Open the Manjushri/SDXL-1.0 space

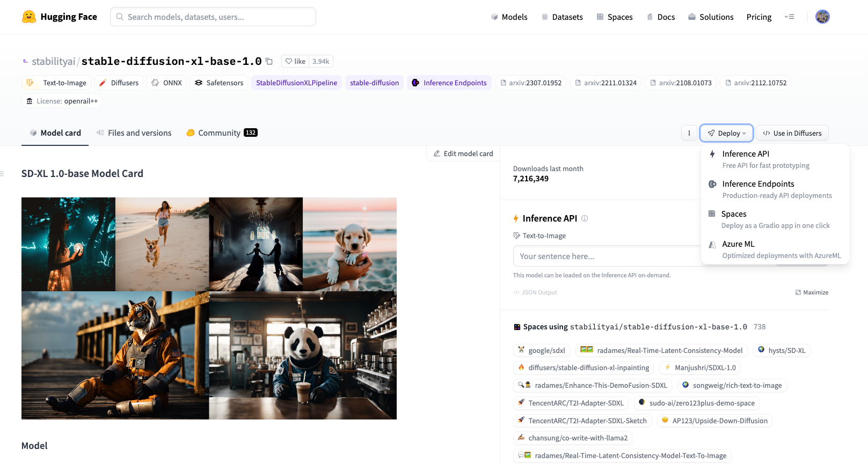(700, 367)
